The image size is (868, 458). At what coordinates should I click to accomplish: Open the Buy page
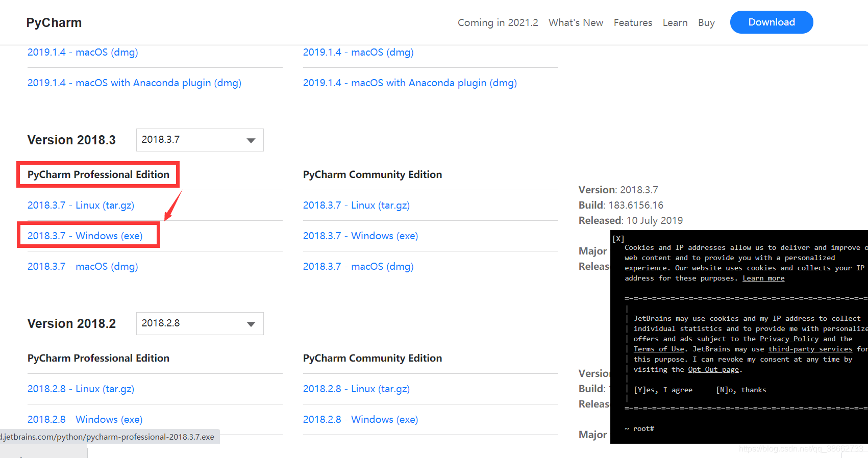(706, 22)
